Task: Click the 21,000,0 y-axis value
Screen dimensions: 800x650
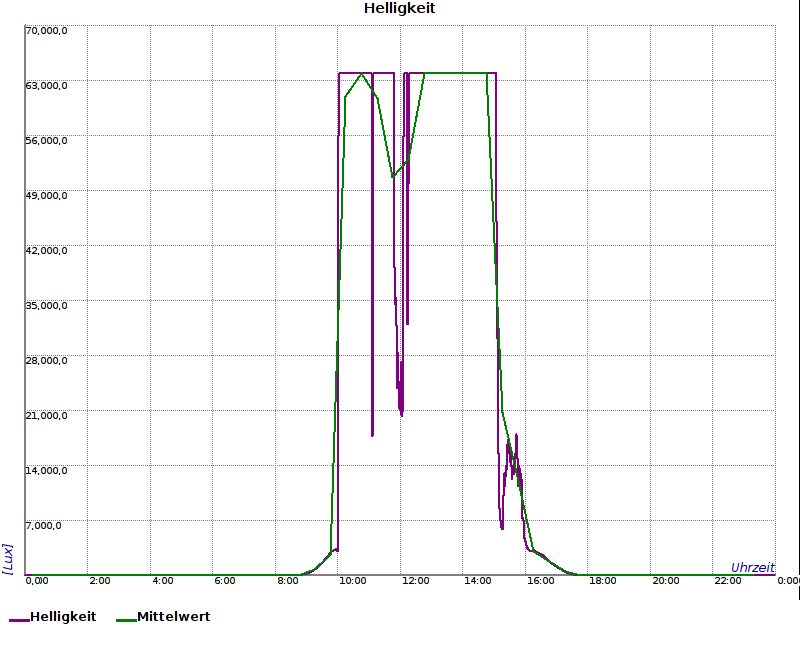Action: pyautogui.click(x=46, y=416)
